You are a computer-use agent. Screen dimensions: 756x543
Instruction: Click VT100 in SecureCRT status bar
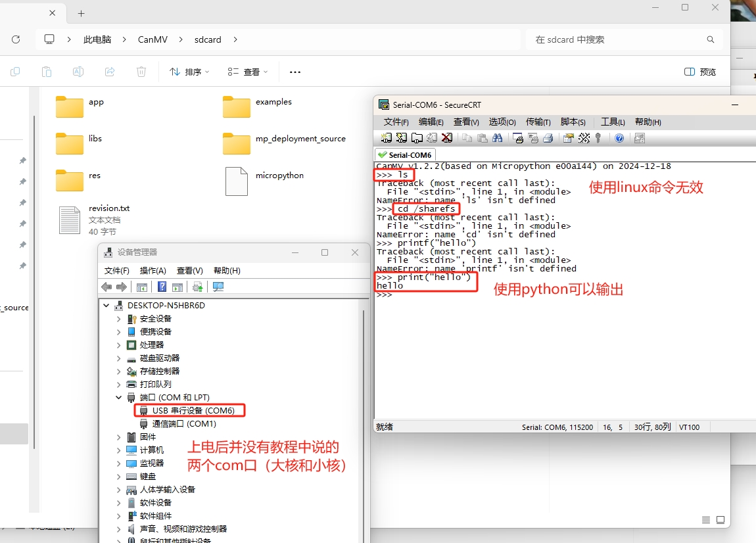[690, 427]
